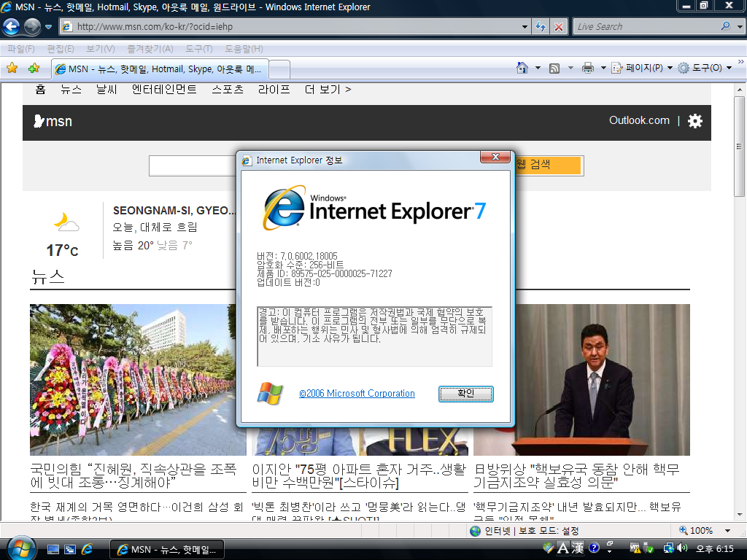This screenshot has height=560, width=747.
Task: Click the Print icon
Action: click(x=588, y=68)
